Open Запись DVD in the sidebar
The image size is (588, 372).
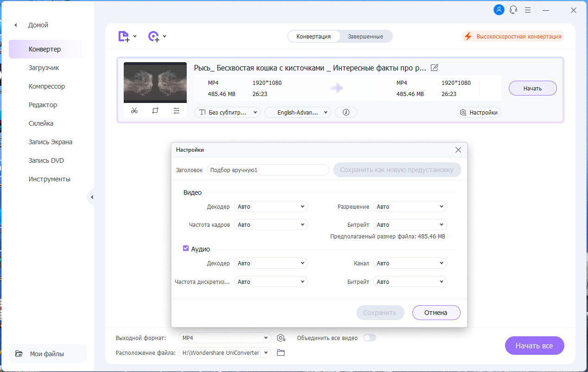pyautogui.click(x=47, y=160)
